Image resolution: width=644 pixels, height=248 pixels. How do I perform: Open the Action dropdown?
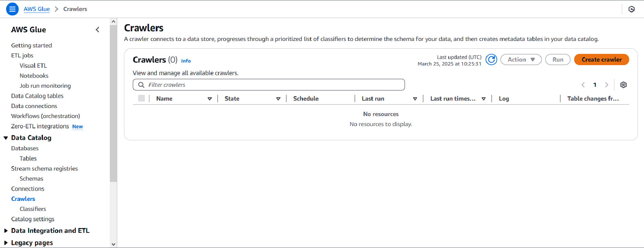521,60
